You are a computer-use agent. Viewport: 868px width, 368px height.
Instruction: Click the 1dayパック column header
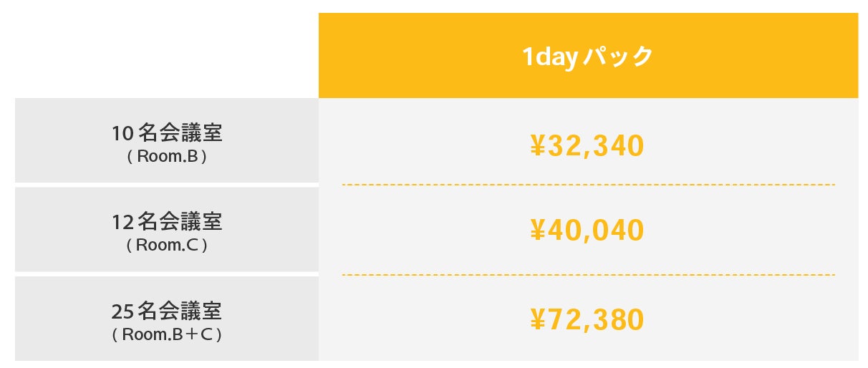pos(587,56)
